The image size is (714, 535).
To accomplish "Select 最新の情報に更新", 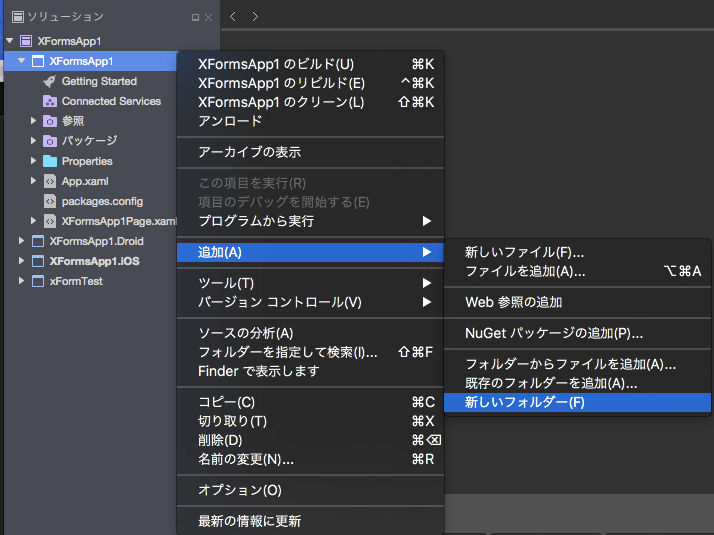I will [310, 521].
